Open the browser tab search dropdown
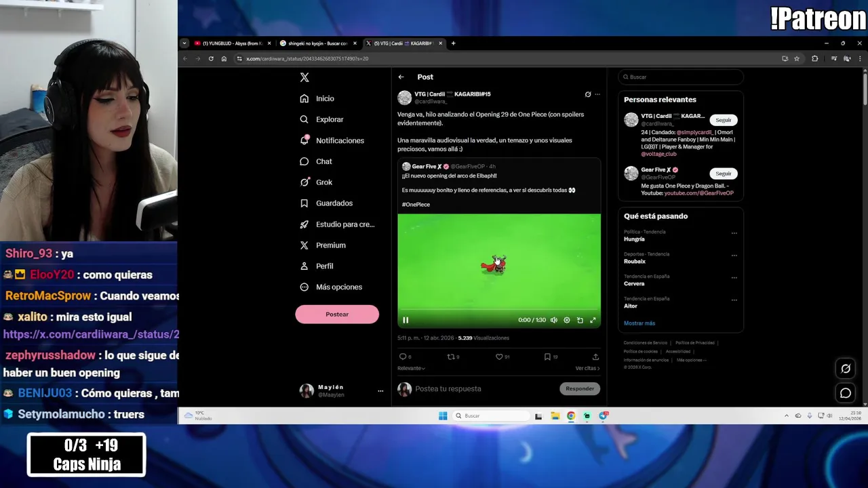This screenshot has width=868, height=488. tap(184, 43)
